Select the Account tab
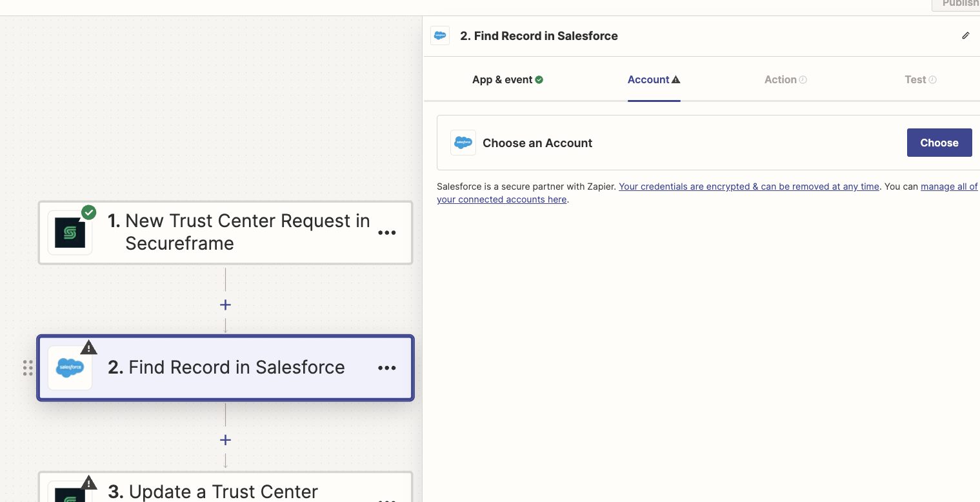This screenshot has height=502, width=980. 654,79
